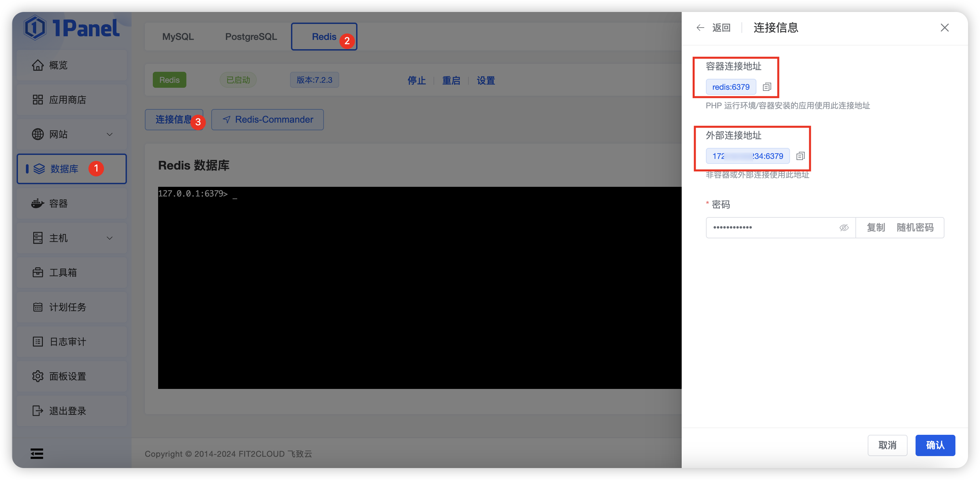
Task: Generate a 随机密码 random password
Action: click(x=915, y=228)
